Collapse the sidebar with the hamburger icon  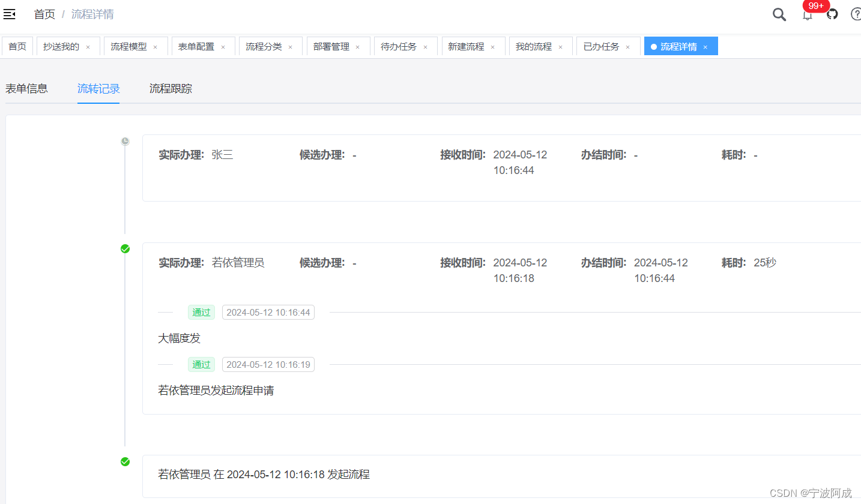[10, 14]
